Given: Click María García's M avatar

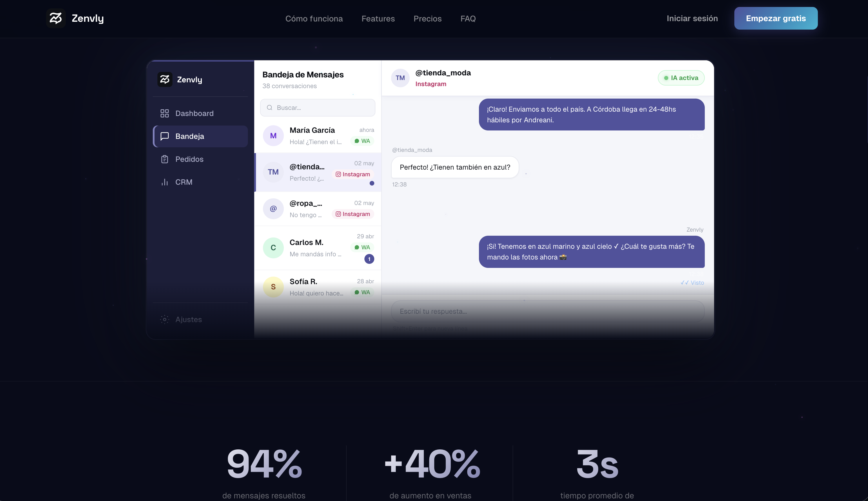Looking at the screenshot, I should [x=273, y=136].
